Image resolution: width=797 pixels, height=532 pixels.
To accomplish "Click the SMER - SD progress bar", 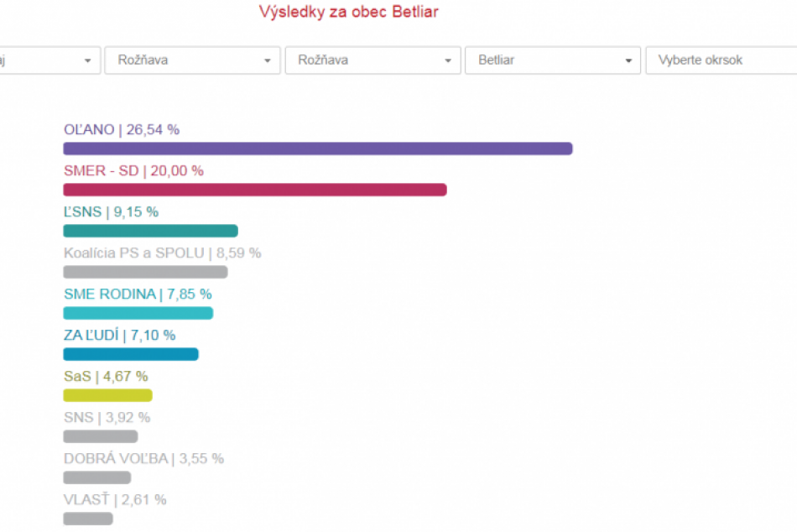I will (255, 189).
